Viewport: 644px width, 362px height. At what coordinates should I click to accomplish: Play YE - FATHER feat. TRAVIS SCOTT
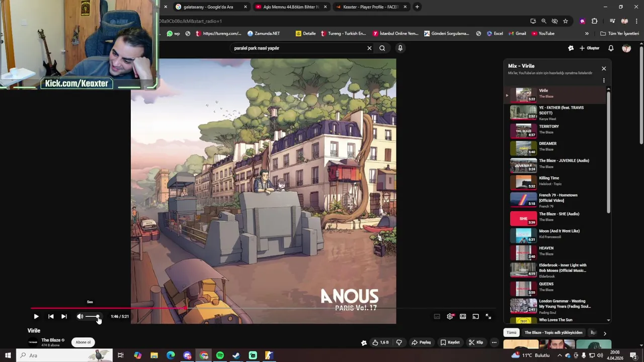coord(556,113)
